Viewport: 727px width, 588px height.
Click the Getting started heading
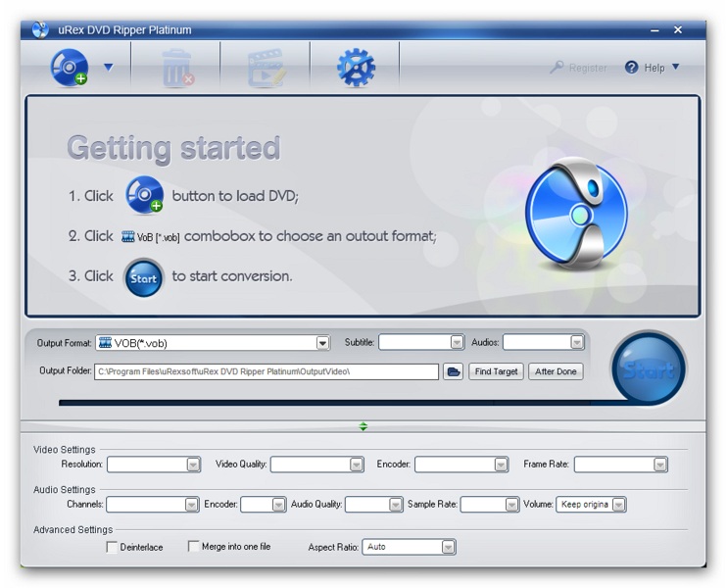tap(173, 148)
